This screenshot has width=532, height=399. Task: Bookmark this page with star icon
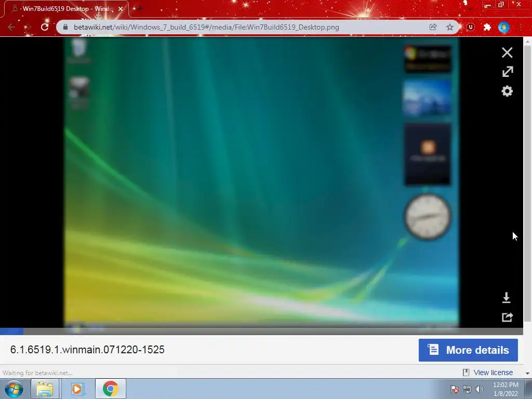449,27
